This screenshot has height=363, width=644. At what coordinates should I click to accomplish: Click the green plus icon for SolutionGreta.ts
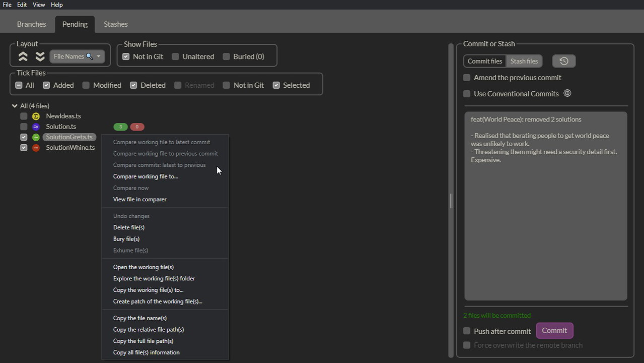pos(36,137)
